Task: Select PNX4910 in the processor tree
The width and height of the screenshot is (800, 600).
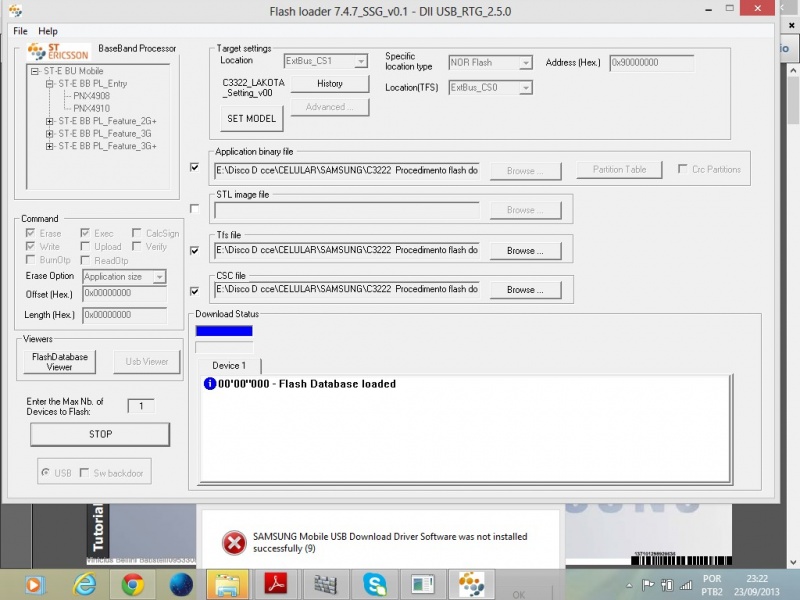Action: [91, 108]
